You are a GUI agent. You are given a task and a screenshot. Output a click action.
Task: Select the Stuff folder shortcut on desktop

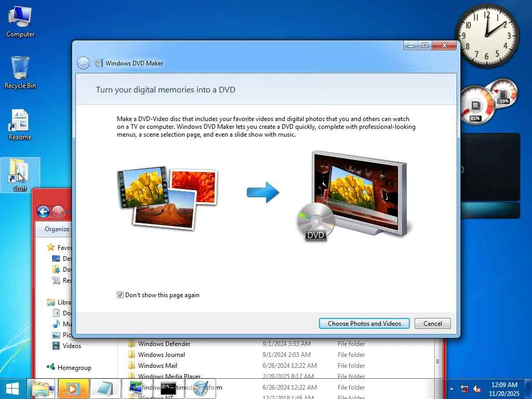click(x=20, y=175)
